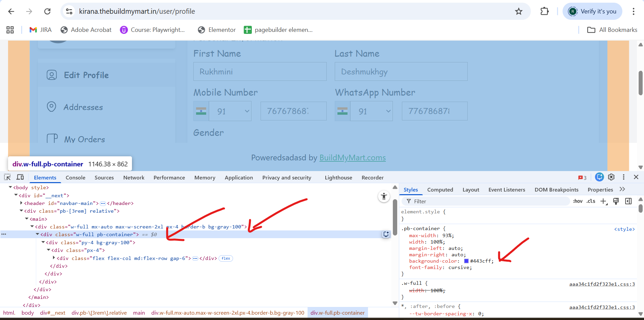Select the div#__next breadcrumb
Image resolution: width=644 pixels, height=320 pixels.
click(53, 313)
